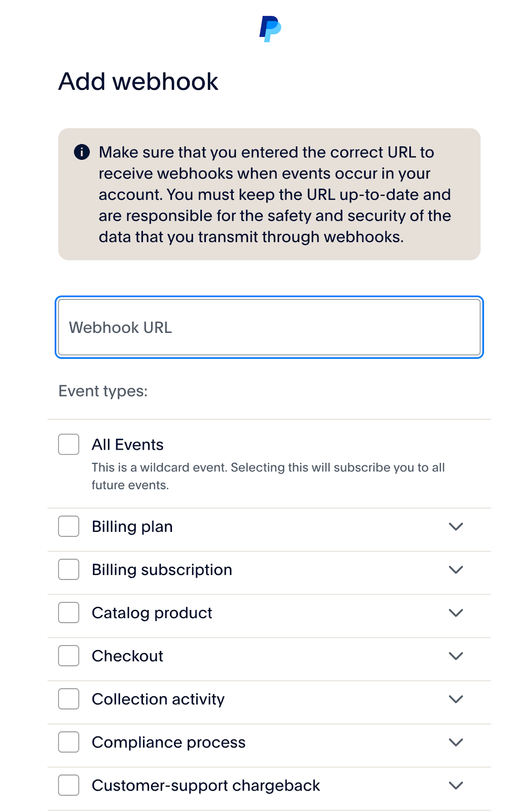This screenshot has width=529, height=812.
Task: Check the Collection activity checkbox
Action: [x=68, y=699]
